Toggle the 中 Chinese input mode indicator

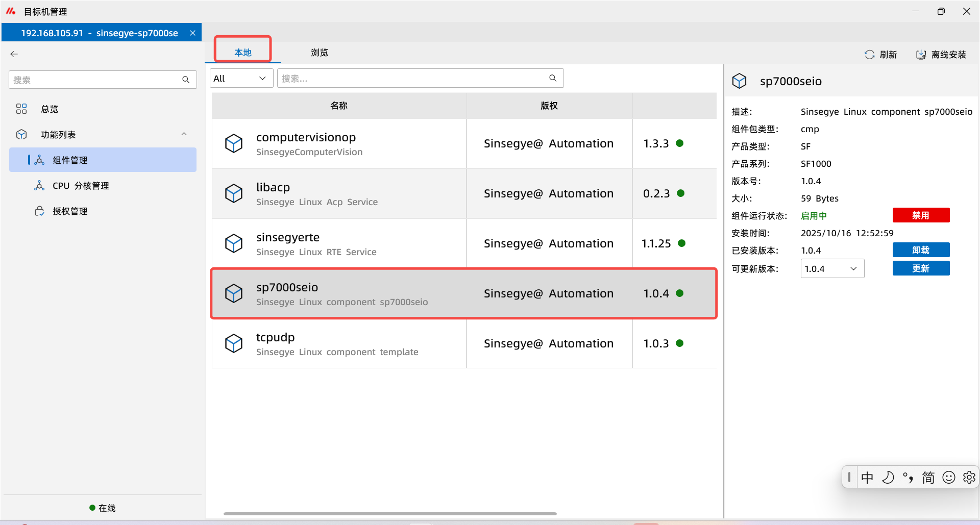[867, 477]
